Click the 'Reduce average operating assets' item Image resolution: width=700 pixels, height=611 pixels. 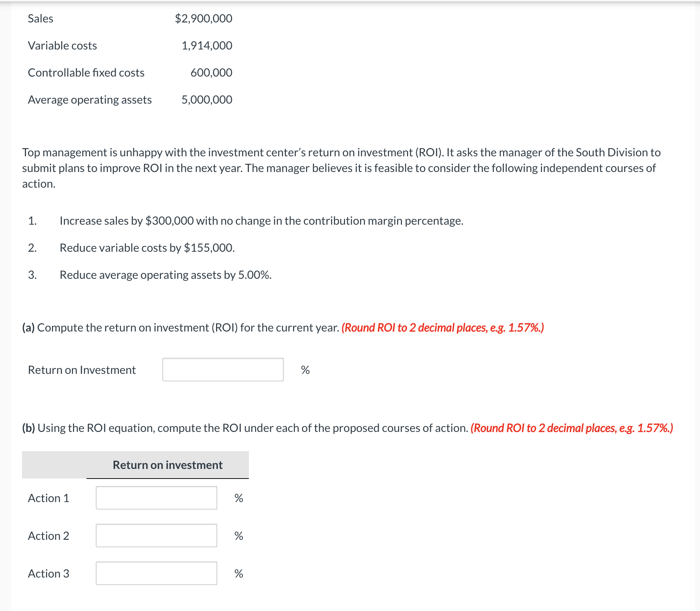pyautogui.click(x=166, y=275)
